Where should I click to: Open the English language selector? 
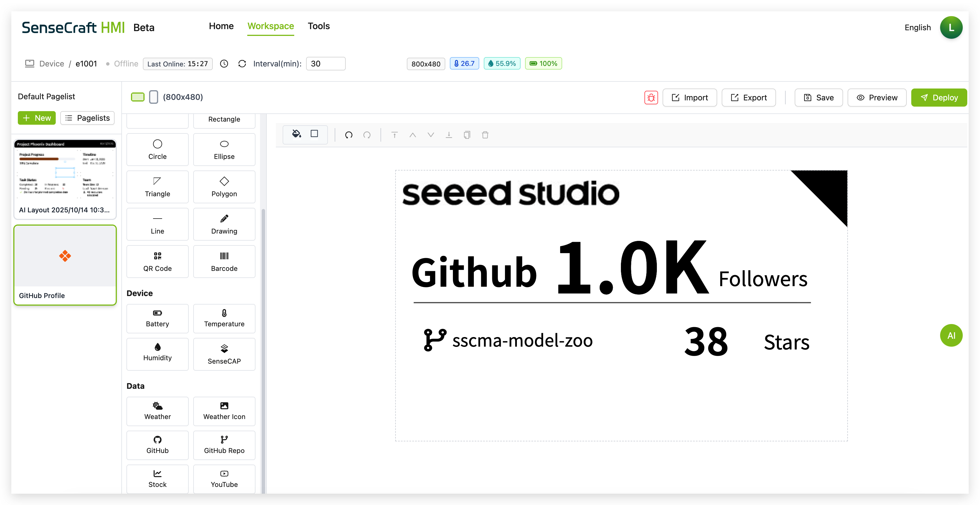[917, 27]
